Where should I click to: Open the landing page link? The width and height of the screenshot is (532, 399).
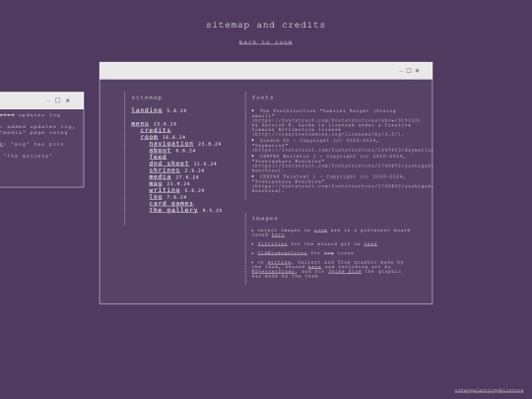coord(147,110)
